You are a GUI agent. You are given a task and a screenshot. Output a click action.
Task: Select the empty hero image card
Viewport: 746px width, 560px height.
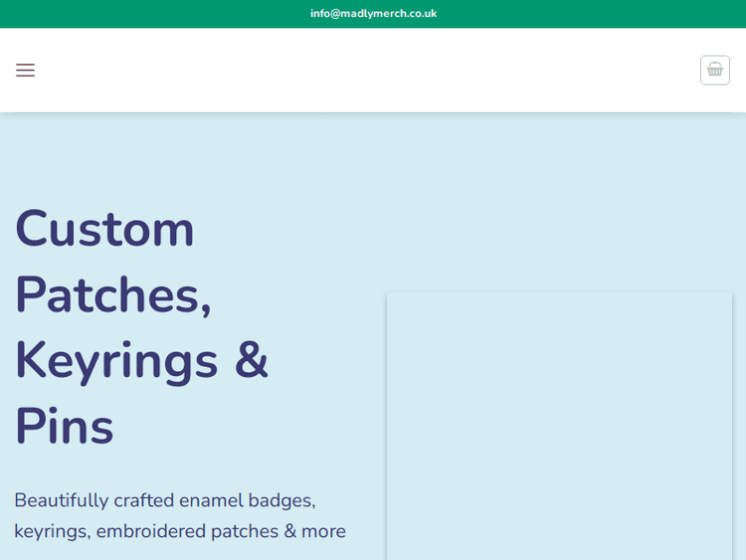tap(559, 428)
